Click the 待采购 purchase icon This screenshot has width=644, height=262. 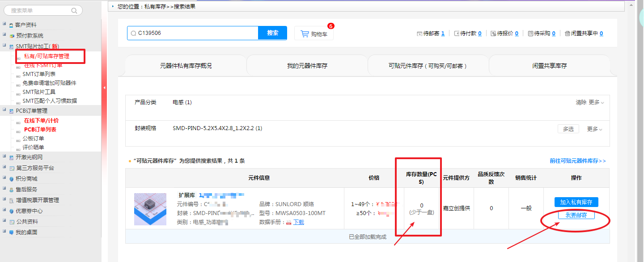click(x=530, y=34)
